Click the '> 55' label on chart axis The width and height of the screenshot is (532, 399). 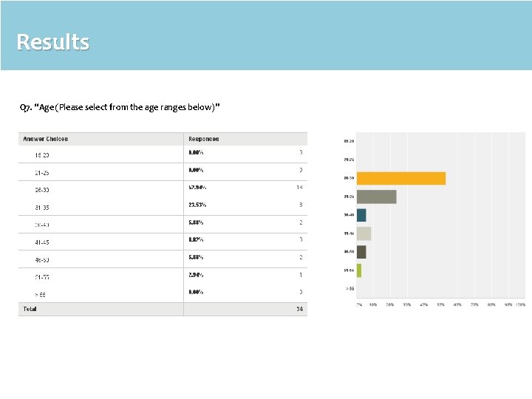[349, 288]
